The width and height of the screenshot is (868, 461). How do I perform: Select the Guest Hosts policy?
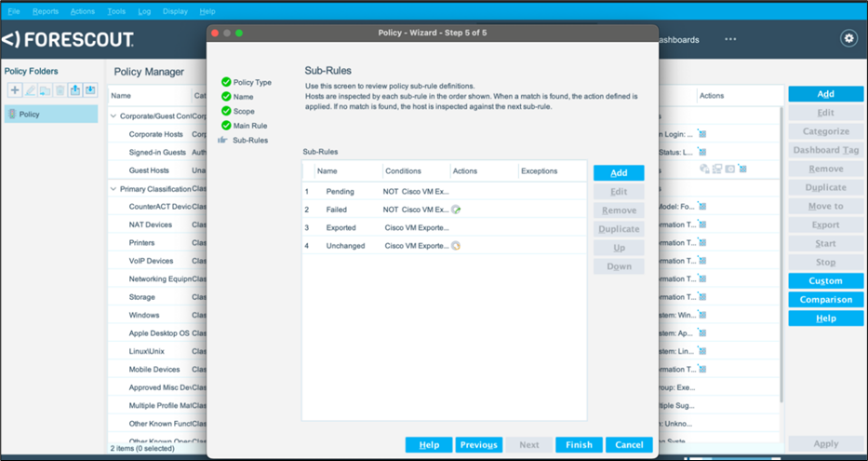click(149, 170)
